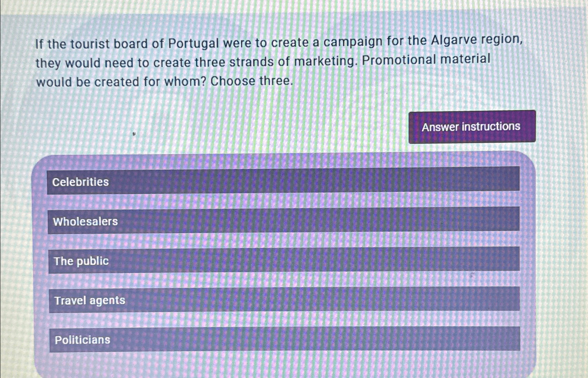Choose the Wholesalers answer option
This screenshot has height=378, width=588.
(284, 220)
